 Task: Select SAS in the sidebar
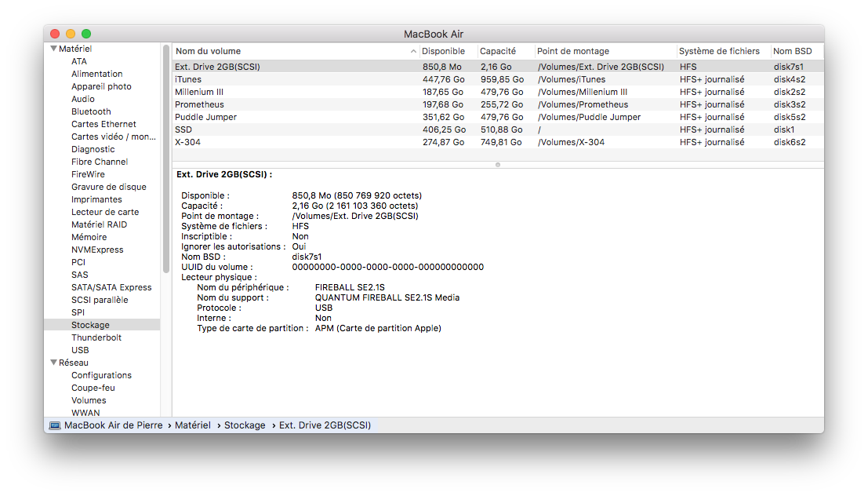click(x=80, y=275)
